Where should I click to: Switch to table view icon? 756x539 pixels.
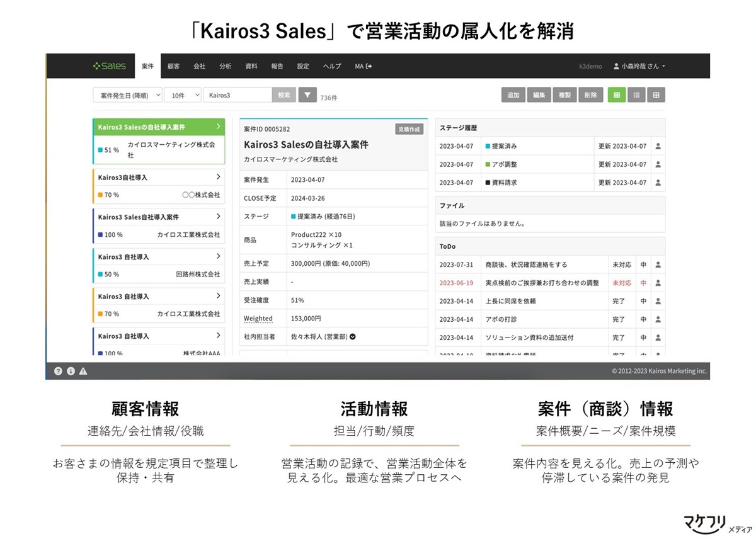coord(656,95)
